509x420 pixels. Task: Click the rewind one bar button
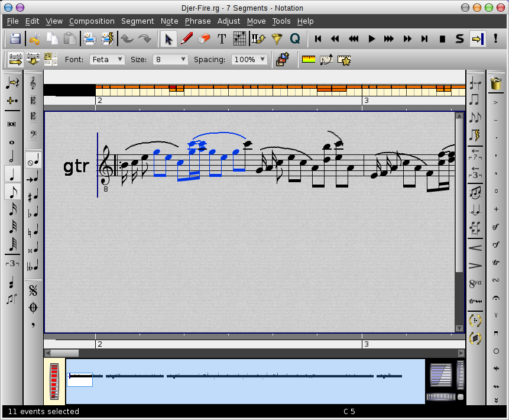(336, 39)
